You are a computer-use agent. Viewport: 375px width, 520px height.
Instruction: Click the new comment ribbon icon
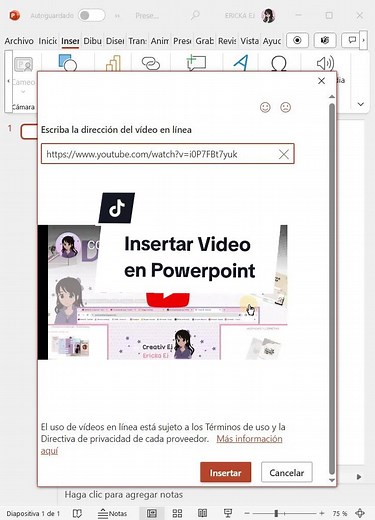pos(196,63)
